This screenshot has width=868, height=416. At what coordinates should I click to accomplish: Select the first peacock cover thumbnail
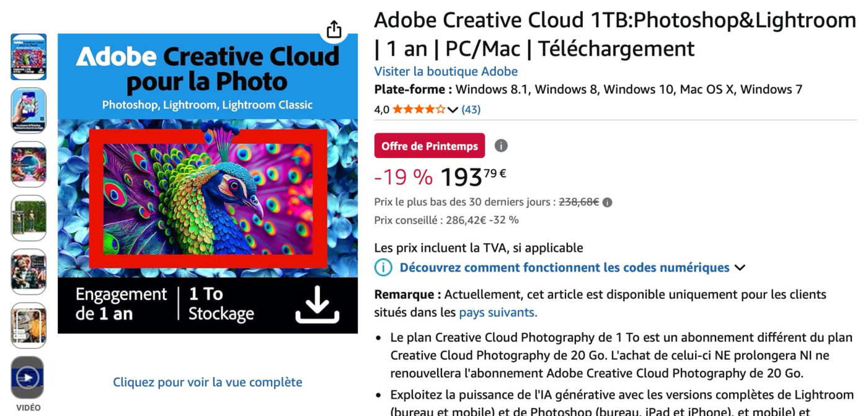tap(28, 57)
